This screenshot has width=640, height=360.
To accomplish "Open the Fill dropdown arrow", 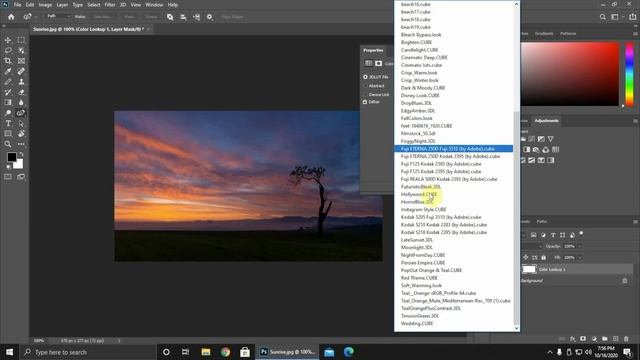I will [580, 258].
